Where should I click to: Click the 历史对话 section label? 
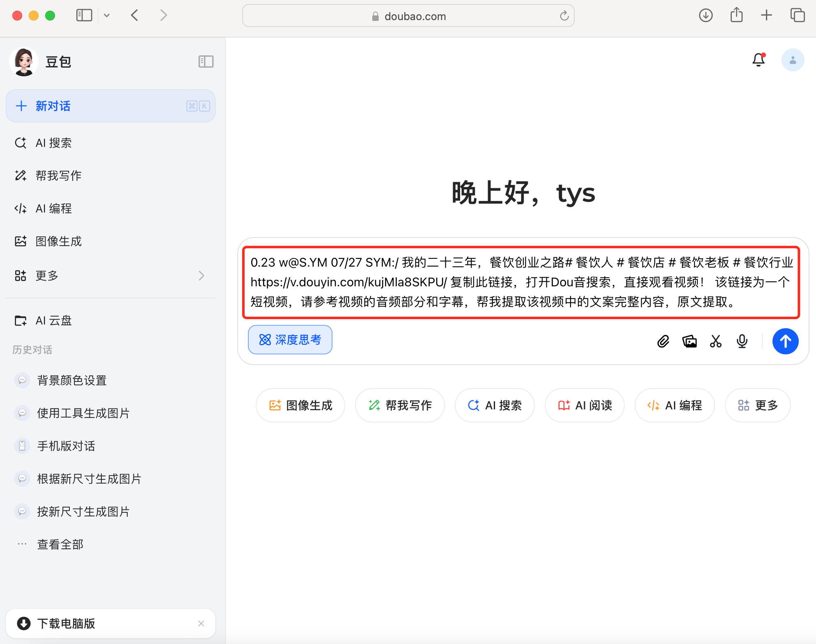click(x=32, y=350)
